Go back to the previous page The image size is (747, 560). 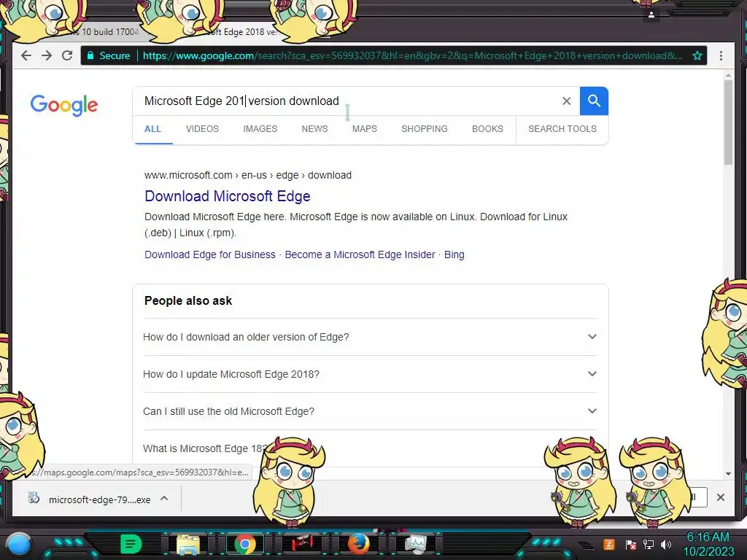(x=26, y=55)
